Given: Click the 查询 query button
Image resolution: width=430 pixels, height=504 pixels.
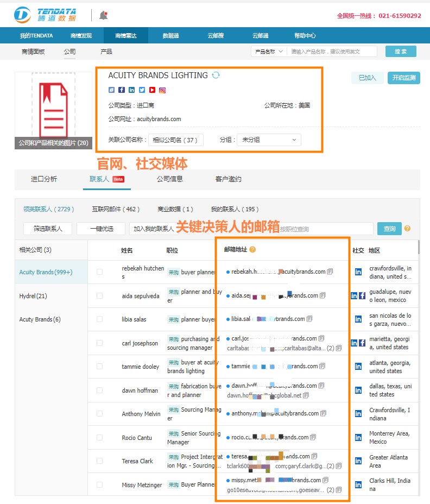Looking at the screenshot, I should [389, 229].
